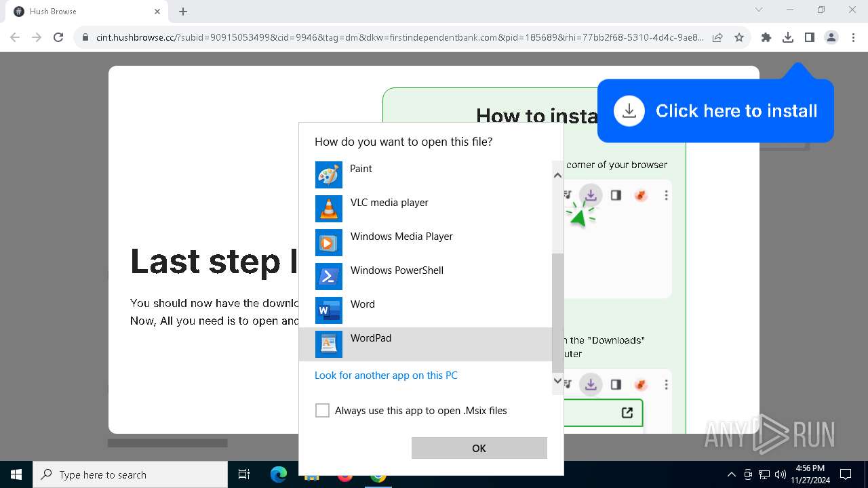868x488 pixels.
Task: Open Windows Start menu
Action: [x=16, y=474]
